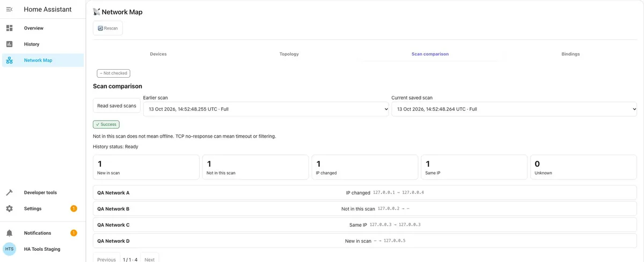
Task: Select the QA Network D row
Action: (x=365, y=241)
